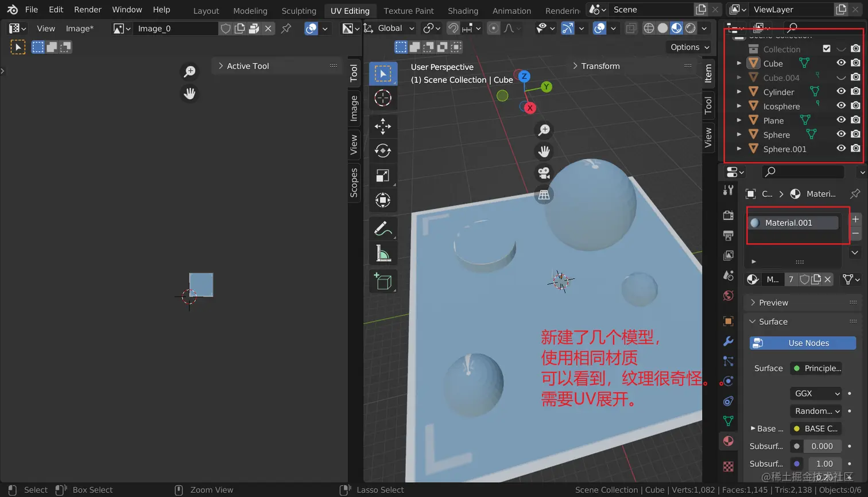Click the 3D viewport pan hand icon
This screenshot has width=868, height=497.
(x=544, y=152)
